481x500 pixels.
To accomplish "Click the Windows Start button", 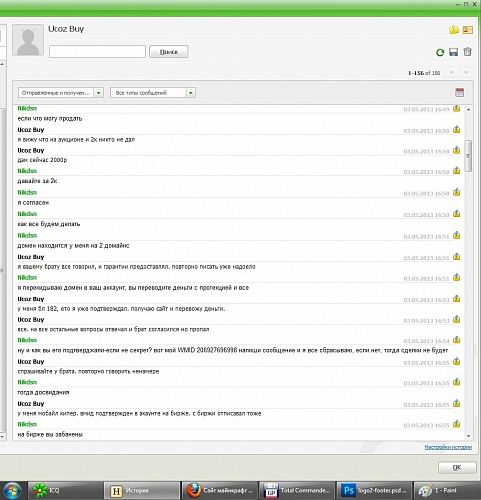I will (x=12, y=491).
